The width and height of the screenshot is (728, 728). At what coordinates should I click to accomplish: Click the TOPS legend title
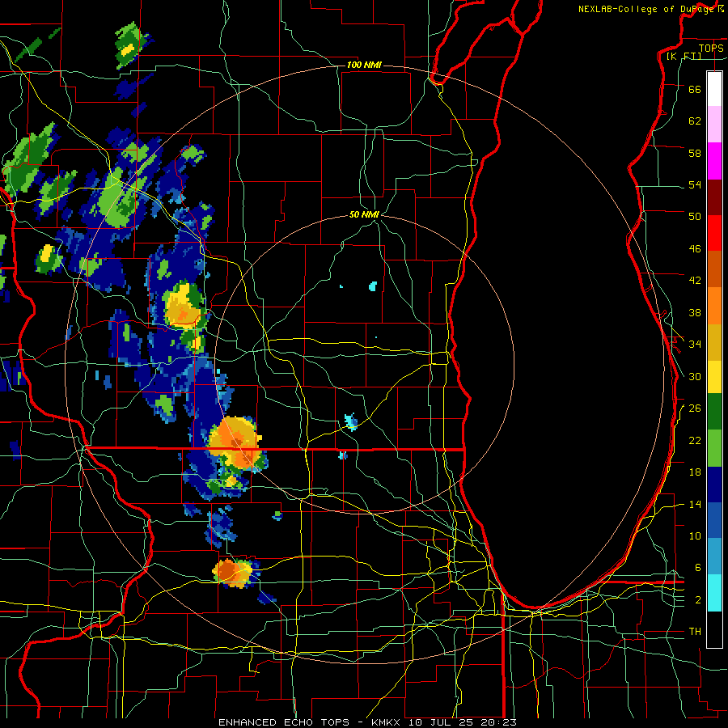(x=711, y=48)
